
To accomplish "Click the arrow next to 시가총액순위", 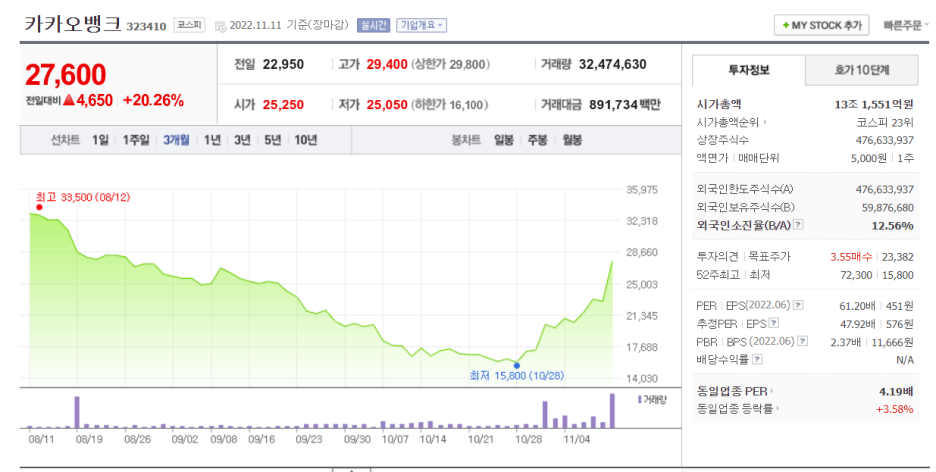I will 765,122.
